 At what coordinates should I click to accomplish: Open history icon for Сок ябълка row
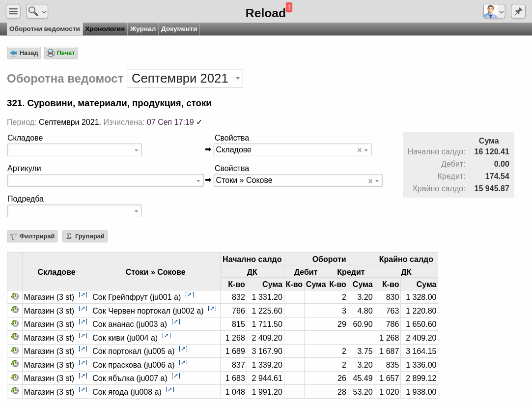coord(15,377)
